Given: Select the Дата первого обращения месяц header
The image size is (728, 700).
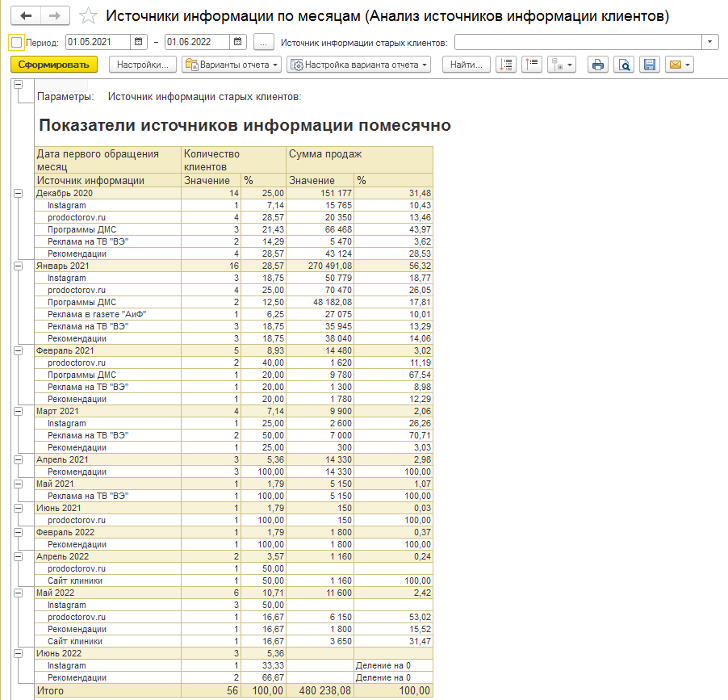Looking at the screenshot, I should coord(107,160).
